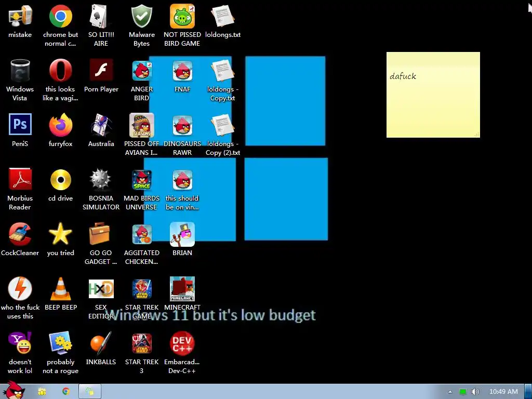The image size is (532, 399).
Task: Open 'Morbius Reader' Adobe Reader icon
Action: click(20, 179)
